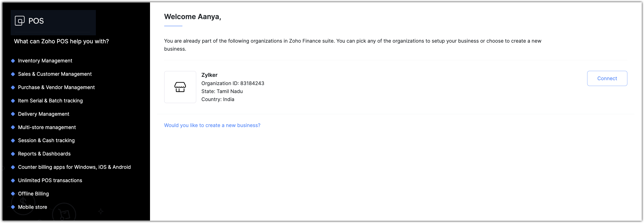Screen dimensions: 644x223
Task: Click the Offline Billing bullet diamond
Action: click(x=13, y=194)
